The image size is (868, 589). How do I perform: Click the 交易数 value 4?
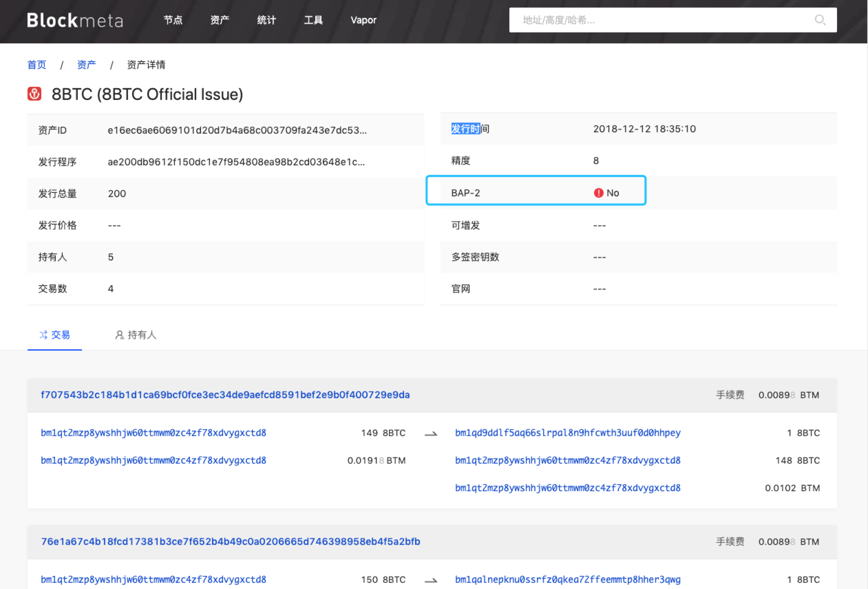(x=110, y=289)
